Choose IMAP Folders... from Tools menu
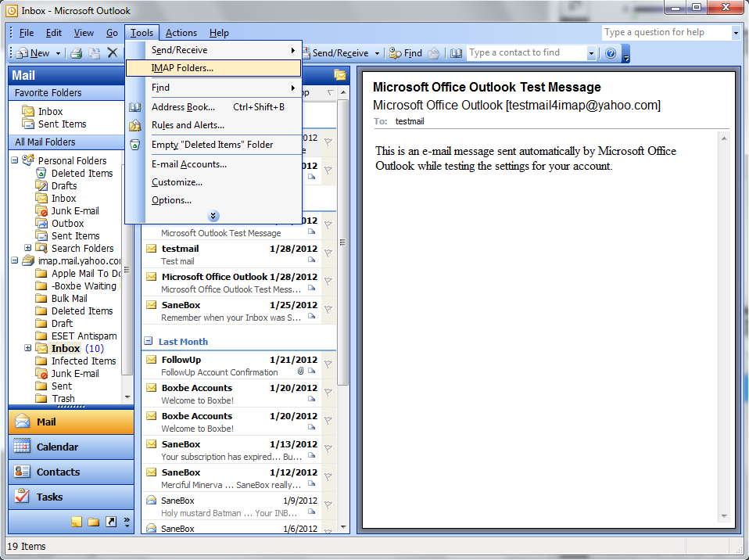749x560 pixels. coord(213,68)
